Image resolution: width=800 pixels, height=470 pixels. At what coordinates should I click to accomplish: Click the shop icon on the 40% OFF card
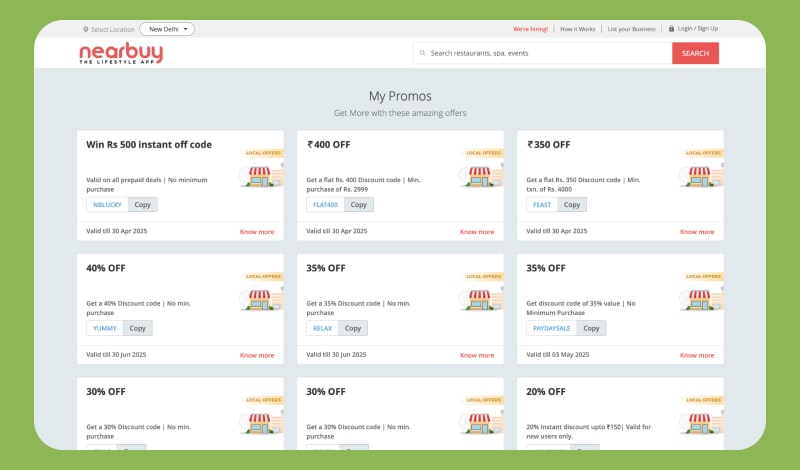tap(261, 300)
